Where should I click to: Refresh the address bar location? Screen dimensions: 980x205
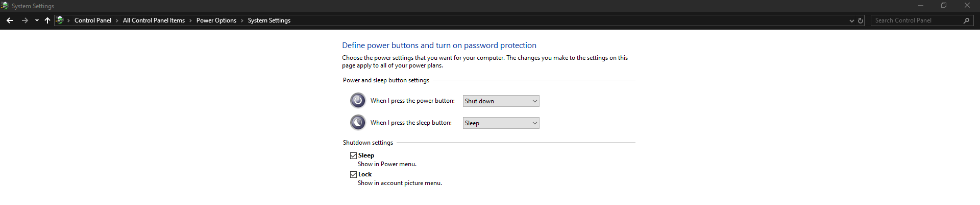tap(861, 20)
